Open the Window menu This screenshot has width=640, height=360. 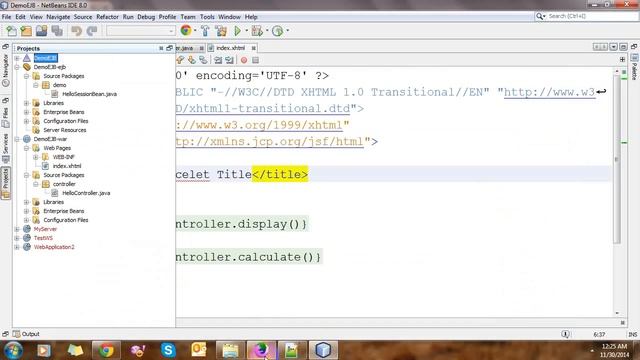(229, 17)
